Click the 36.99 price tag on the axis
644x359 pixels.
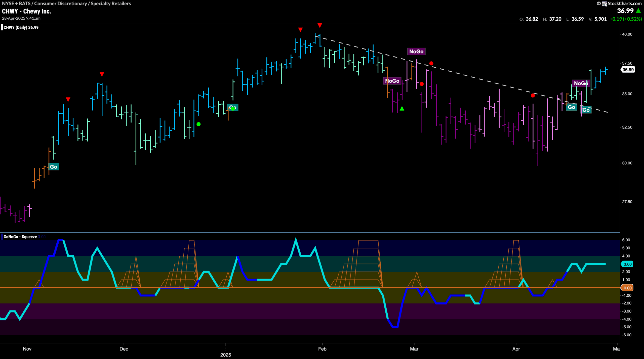[628, 70]
